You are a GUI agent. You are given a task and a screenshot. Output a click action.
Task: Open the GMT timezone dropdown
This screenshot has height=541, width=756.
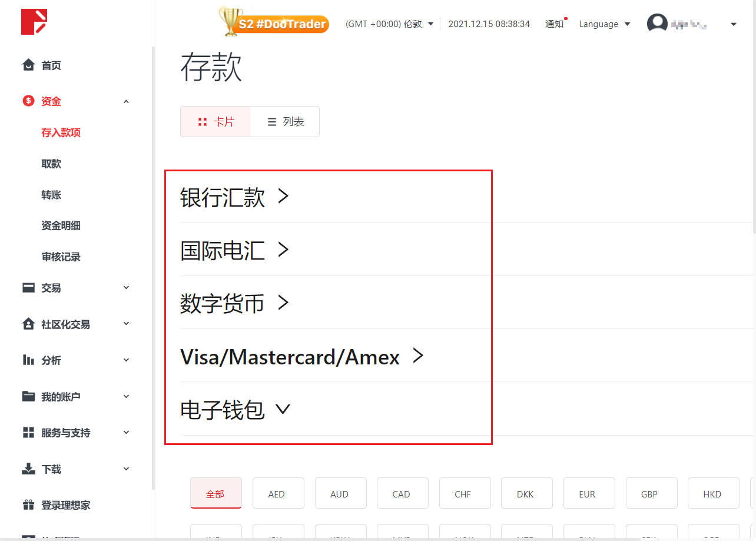coord(389,24)
